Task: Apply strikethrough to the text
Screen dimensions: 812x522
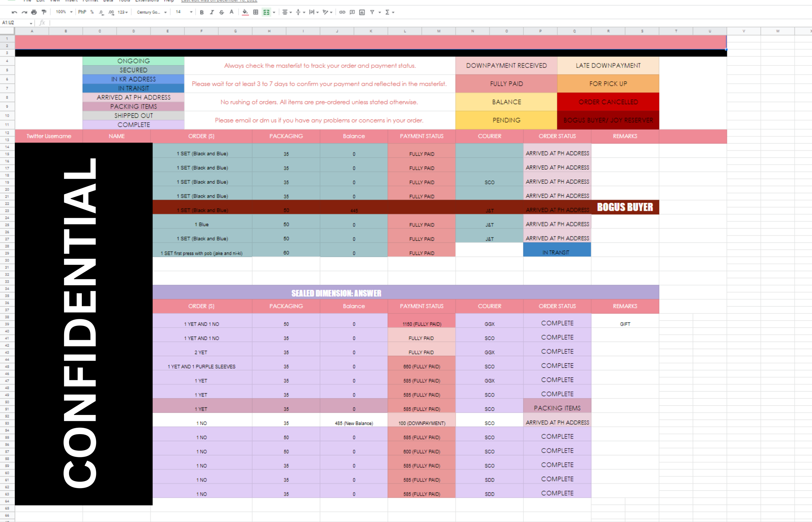Action: 221,12
